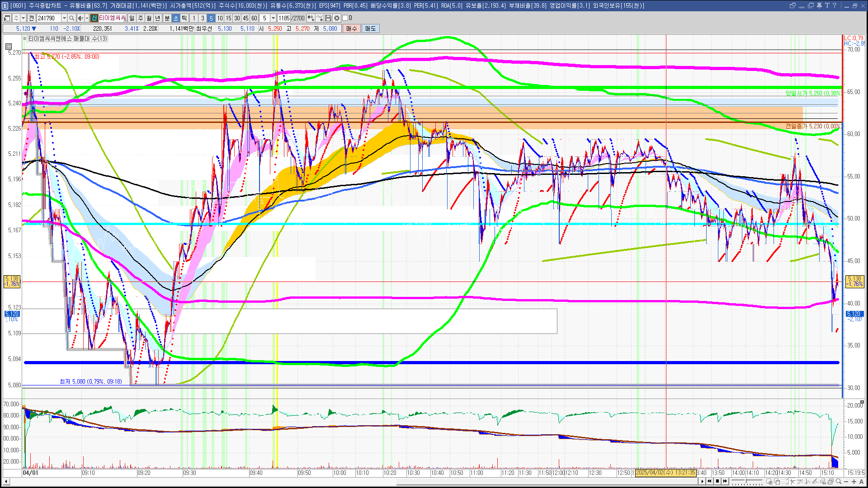Click the speaker sound icon in toolbar
Image resolution: width=868 pixels, height=488 pixels.
point(80,18)
